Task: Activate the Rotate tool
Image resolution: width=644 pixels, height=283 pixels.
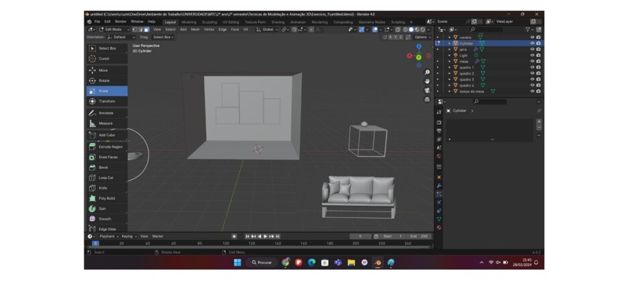Action: [103, 80]
